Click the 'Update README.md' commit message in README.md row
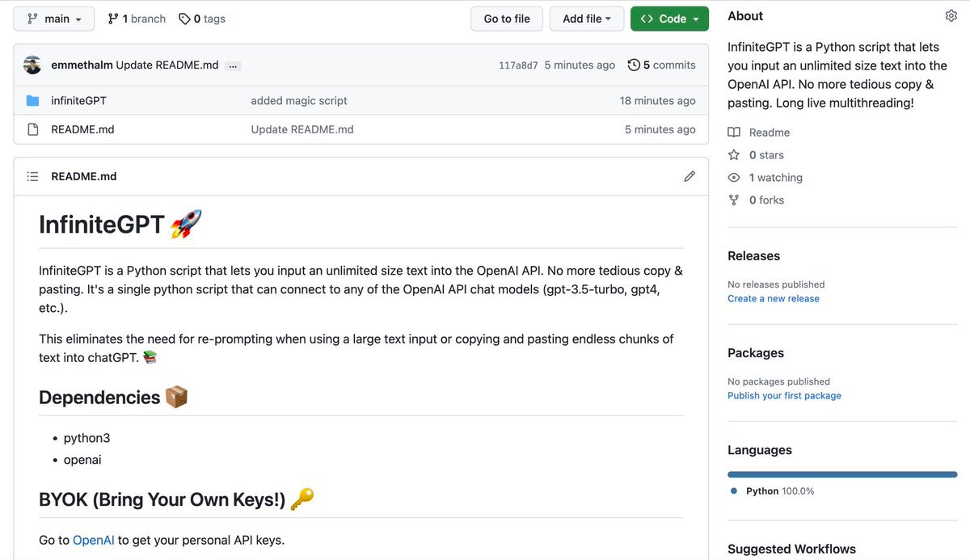This screenshot has height=560, width=970. click(302, 129)
